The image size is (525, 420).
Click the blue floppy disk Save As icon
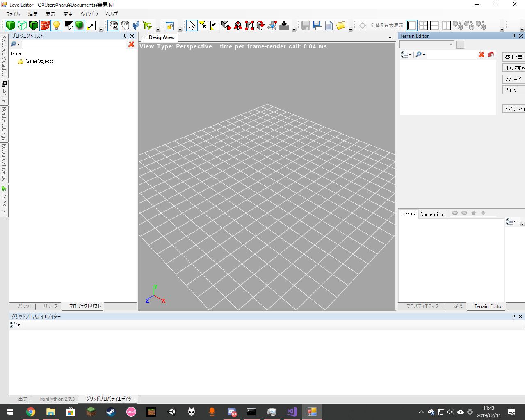tap(317, 25)
